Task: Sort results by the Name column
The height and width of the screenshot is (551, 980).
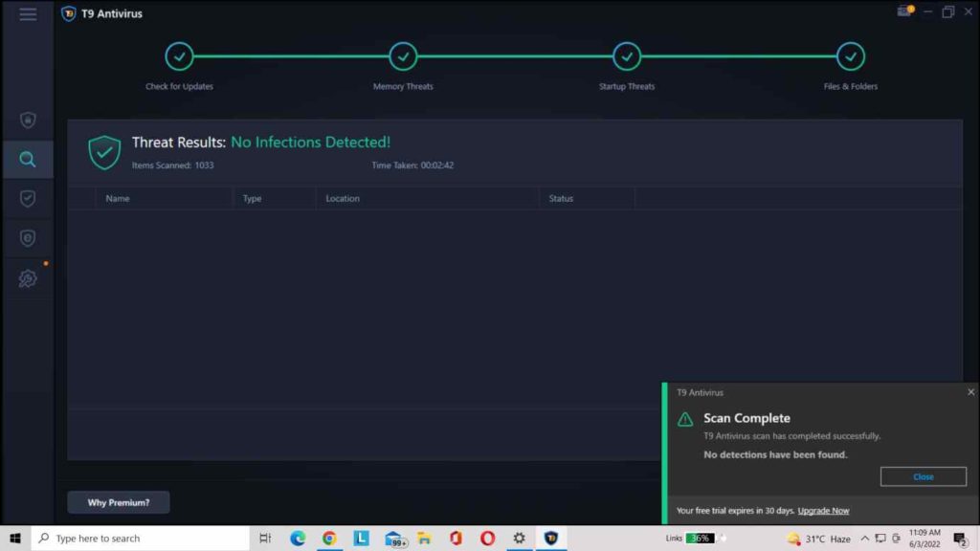Action: click(118, 199)
